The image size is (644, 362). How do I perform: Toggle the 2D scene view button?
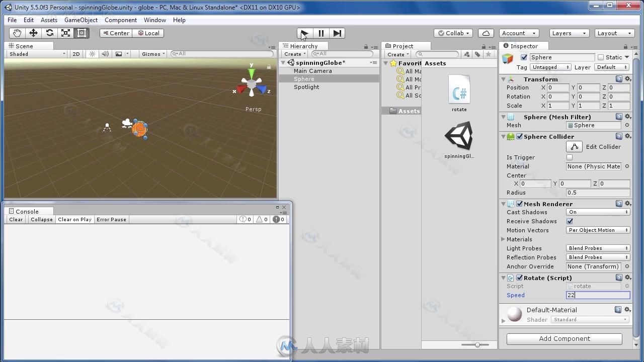[x=76, y=54]
